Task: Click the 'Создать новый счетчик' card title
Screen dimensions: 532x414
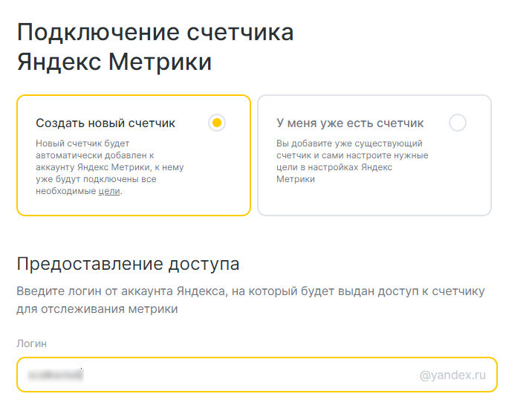Action: (x=106, y=123)
